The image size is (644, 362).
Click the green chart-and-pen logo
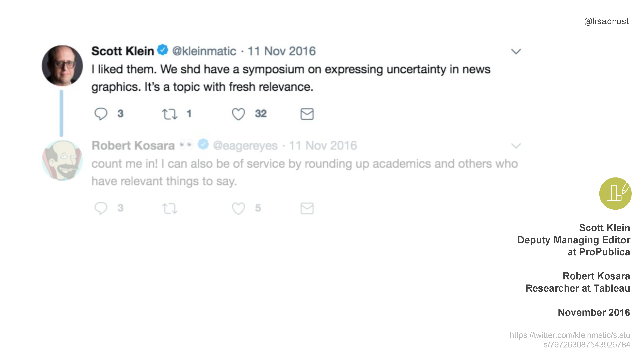[x=615, y=193]
